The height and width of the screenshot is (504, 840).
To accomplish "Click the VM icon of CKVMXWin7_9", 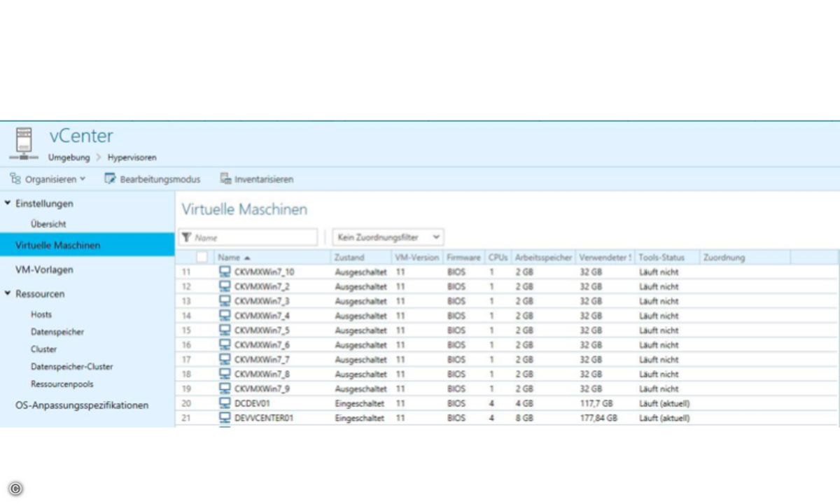I will 225,388.
